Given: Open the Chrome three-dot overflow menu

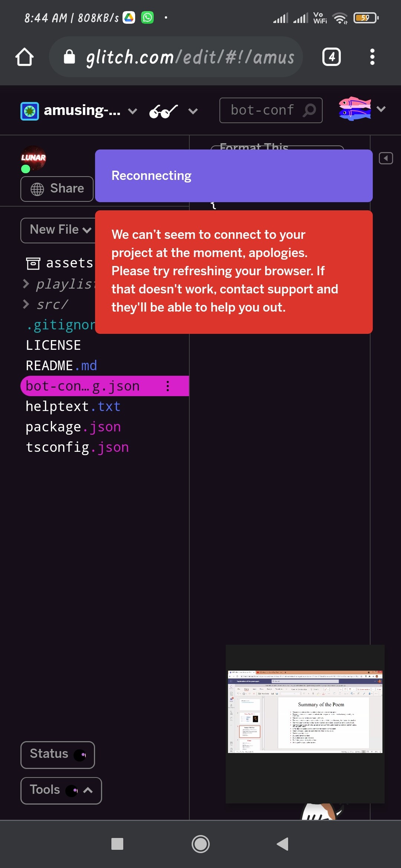Looking at the screenshot, I should pyautogui.click(x=372, y=57).
